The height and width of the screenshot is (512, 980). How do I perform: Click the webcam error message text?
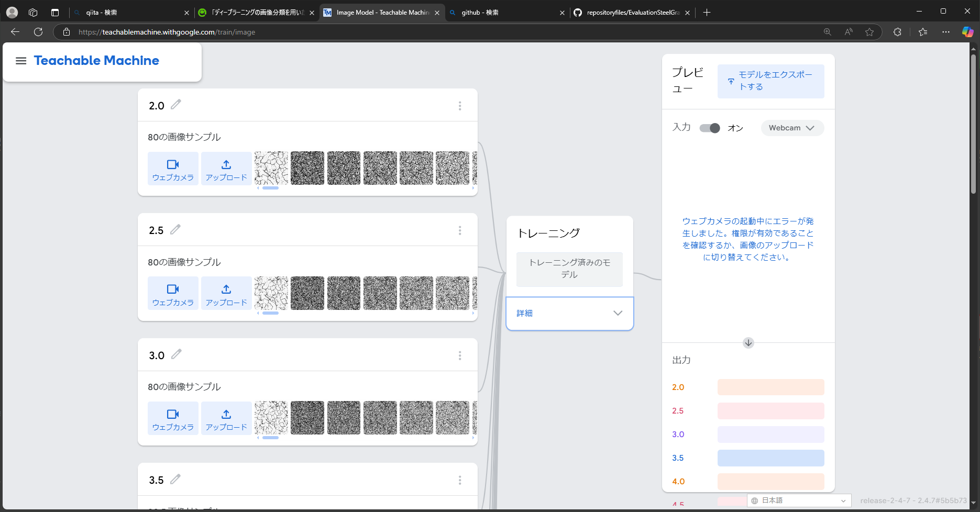coord(748,239)
